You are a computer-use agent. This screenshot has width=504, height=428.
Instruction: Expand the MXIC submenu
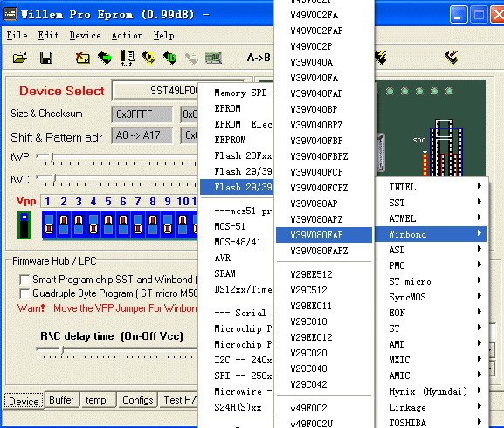(432, 360)
